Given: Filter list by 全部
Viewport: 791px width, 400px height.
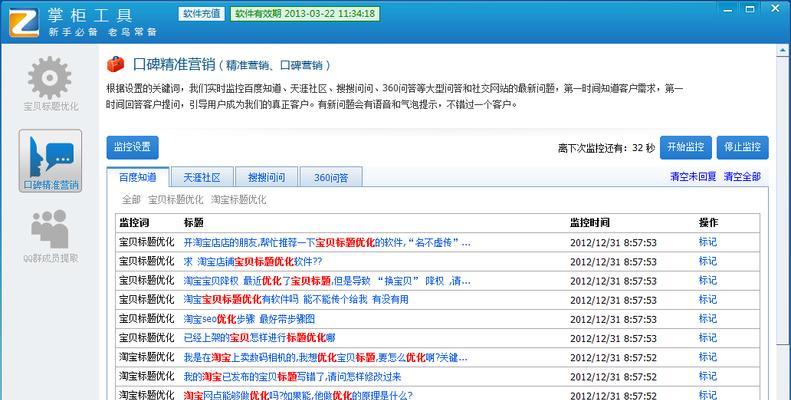Looking at the screenshot, I should pyautogui.click(x=131, y=200).
